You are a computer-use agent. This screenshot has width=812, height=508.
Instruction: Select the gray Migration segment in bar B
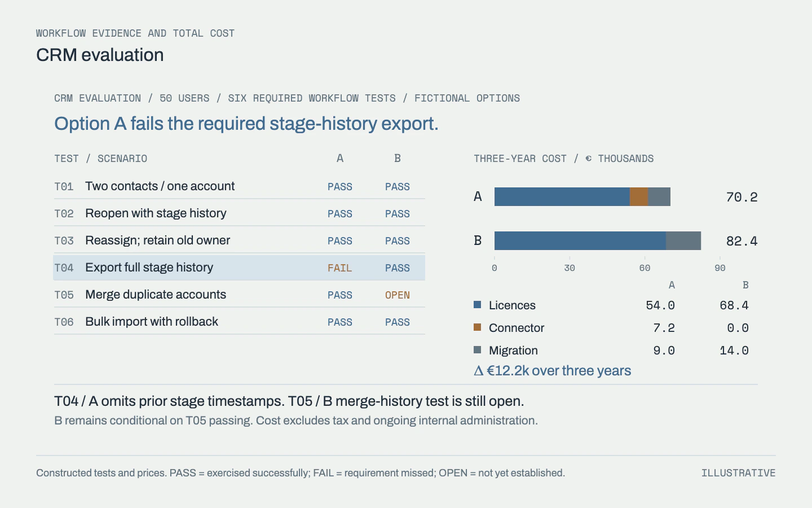click(683, 240)
